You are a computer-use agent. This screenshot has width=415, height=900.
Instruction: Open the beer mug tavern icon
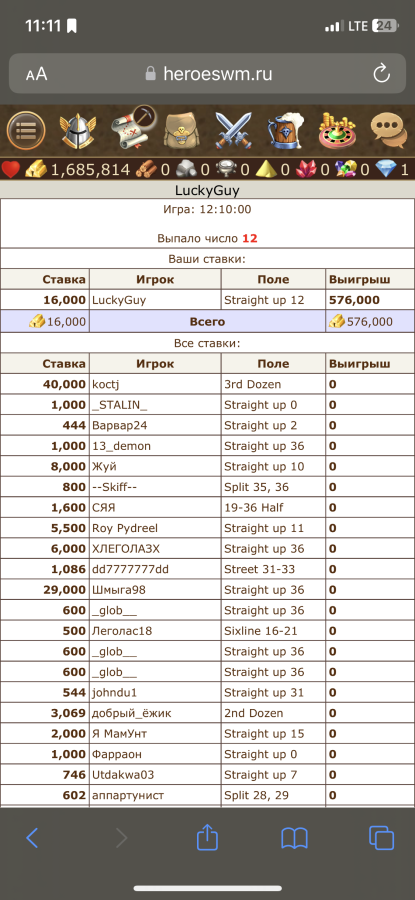286,131
